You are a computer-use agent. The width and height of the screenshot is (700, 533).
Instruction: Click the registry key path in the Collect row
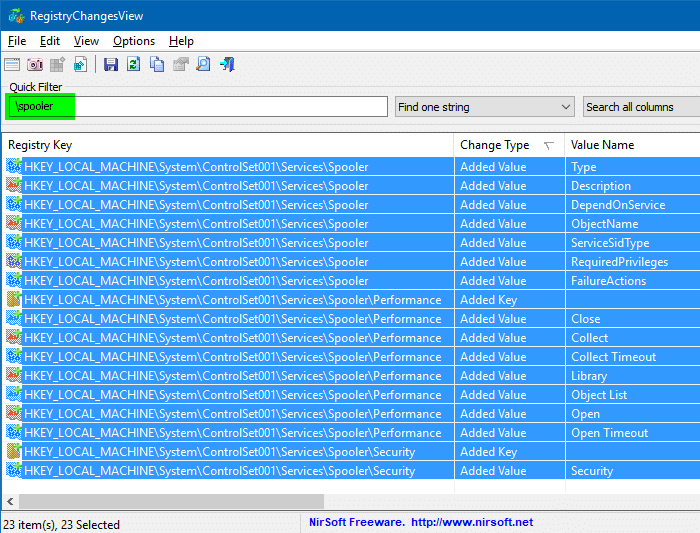tap(233, 337)
